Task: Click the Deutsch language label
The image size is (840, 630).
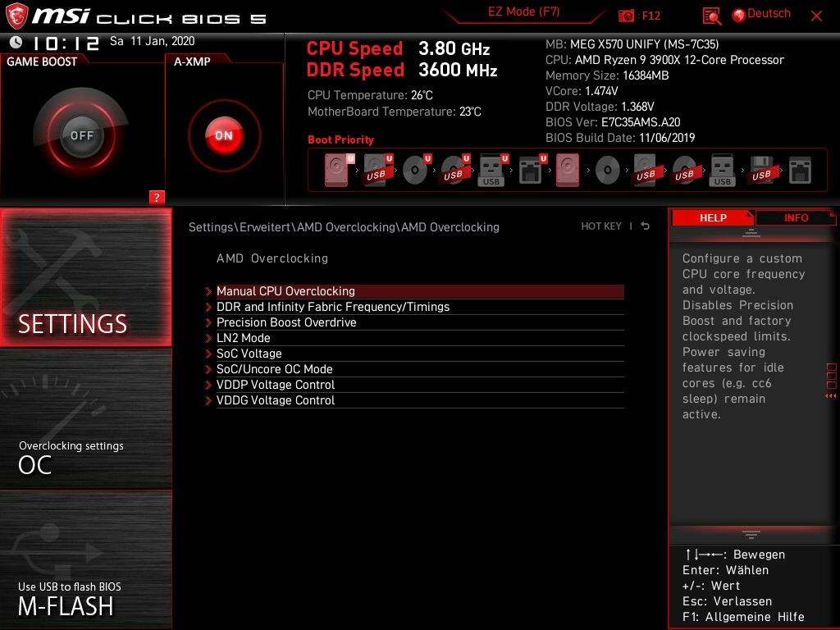Action: point(768,13)
